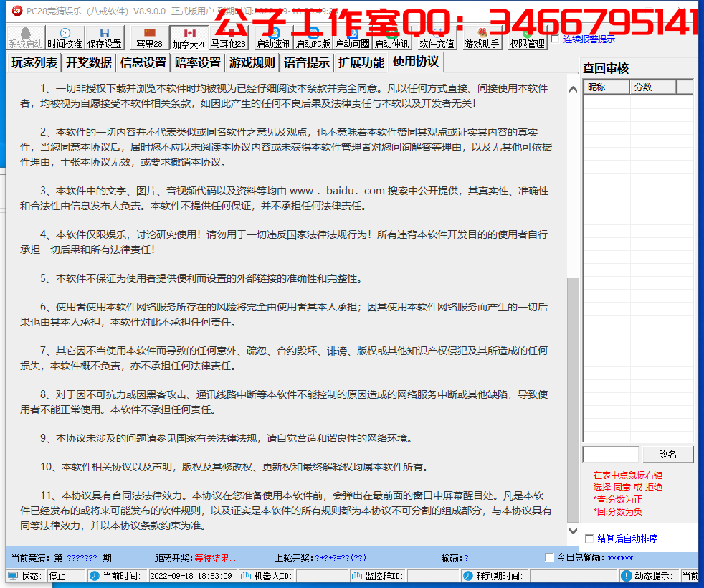Switch to 玩家列表 tab
The height and width of the screenshot is (588, 704).
pyautogui.click(x=34, y=62)
